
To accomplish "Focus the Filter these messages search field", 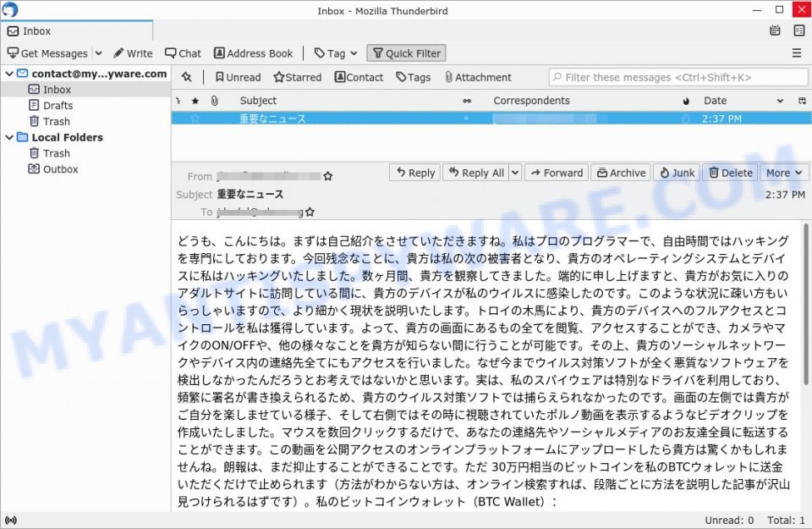I will [678, 77].
